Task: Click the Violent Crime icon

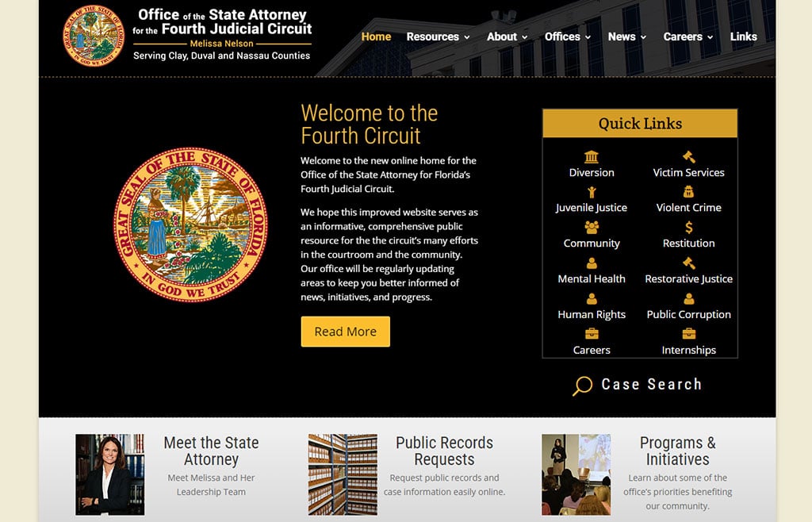Action: coord(689,192)
